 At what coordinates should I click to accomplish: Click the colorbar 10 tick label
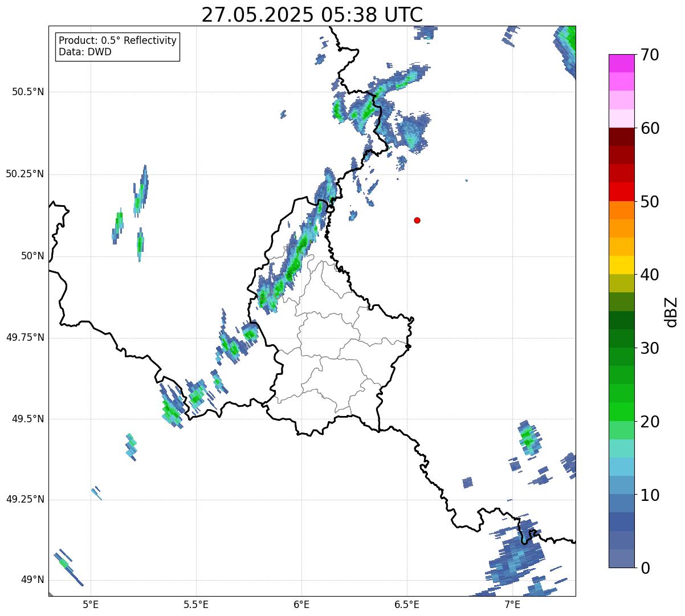[x=649, y=495]
